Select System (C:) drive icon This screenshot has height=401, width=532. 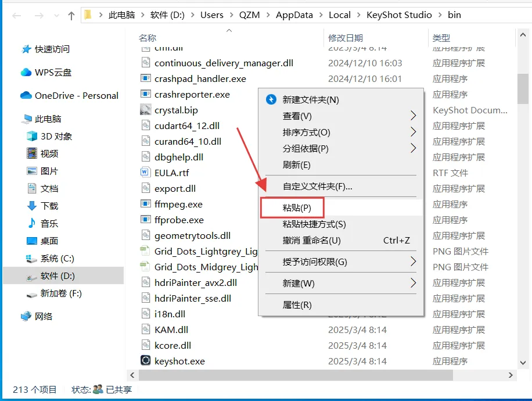32,259
